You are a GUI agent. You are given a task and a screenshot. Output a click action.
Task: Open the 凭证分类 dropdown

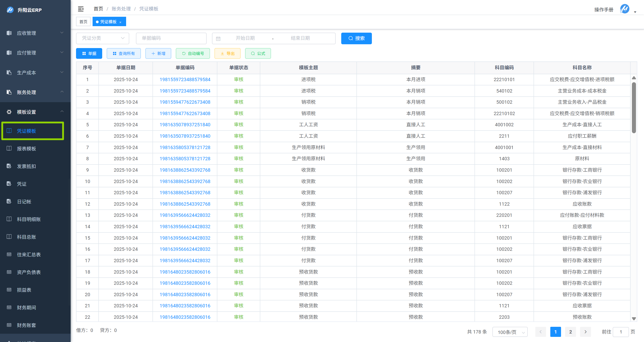point(102,38)
